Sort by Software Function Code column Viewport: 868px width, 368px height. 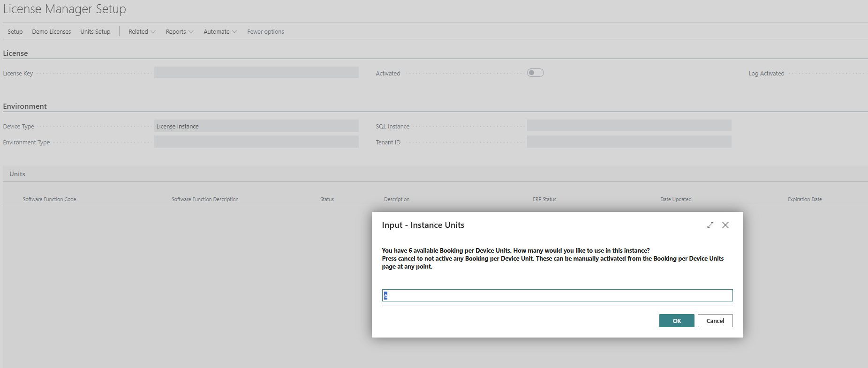click(x=49, y=199)
